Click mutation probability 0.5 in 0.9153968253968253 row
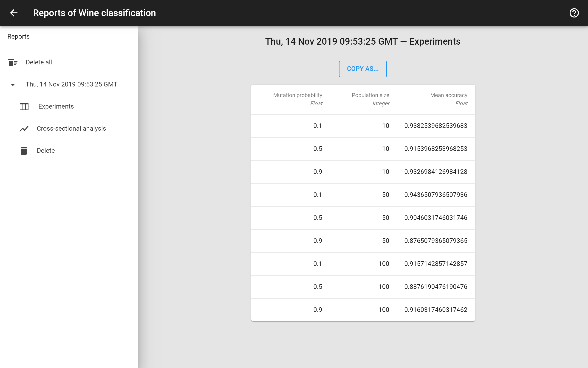Image resolution: width=588 pixels, height=368 pixels. click(x=318, y=149)
